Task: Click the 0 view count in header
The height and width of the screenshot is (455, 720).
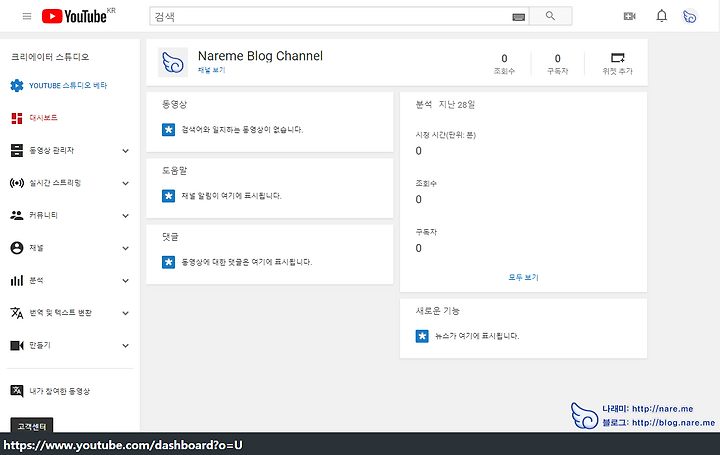Action: click(x=504, y=58)
